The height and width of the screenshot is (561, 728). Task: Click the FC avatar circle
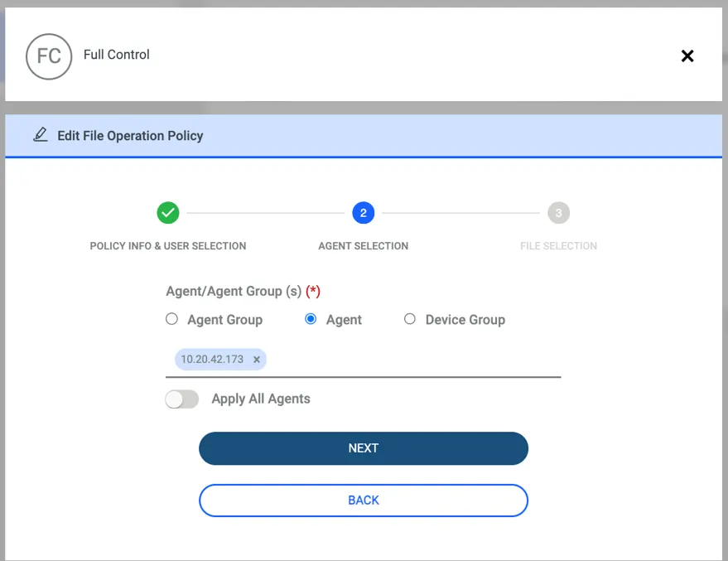coord(49,56)
